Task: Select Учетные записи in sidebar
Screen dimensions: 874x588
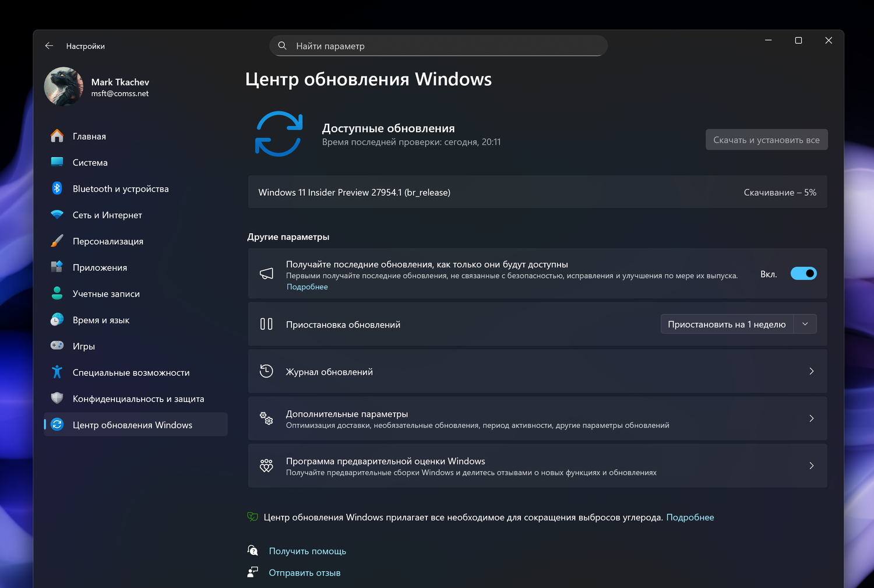Action: point(105,293)
